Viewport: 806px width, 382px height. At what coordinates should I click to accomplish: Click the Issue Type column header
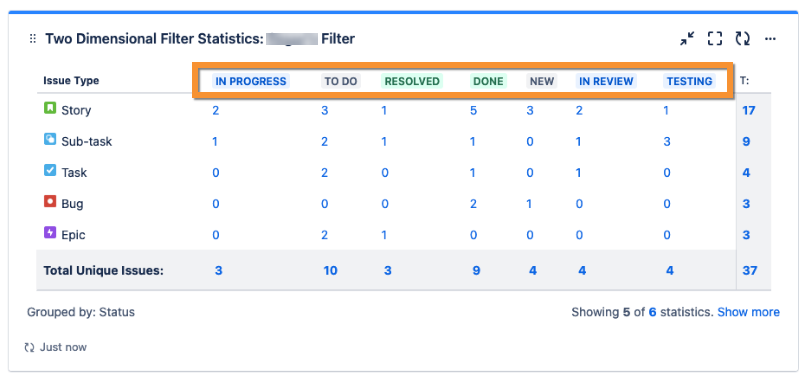71,81
